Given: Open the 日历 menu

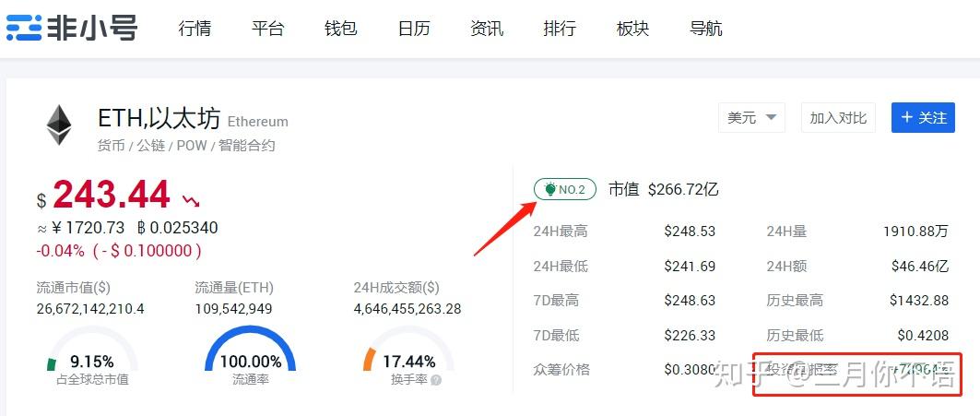Looking at the screenshot, I should point(414,29).
